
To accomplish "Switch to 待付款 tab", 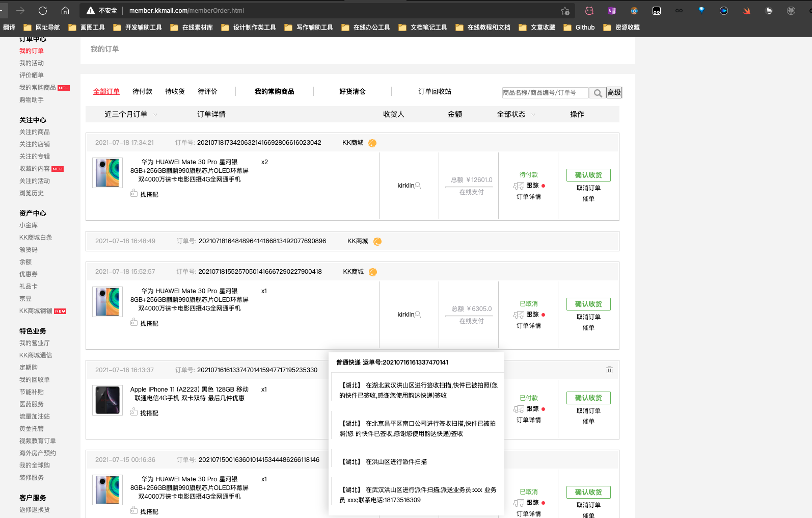I will [142, 92].
